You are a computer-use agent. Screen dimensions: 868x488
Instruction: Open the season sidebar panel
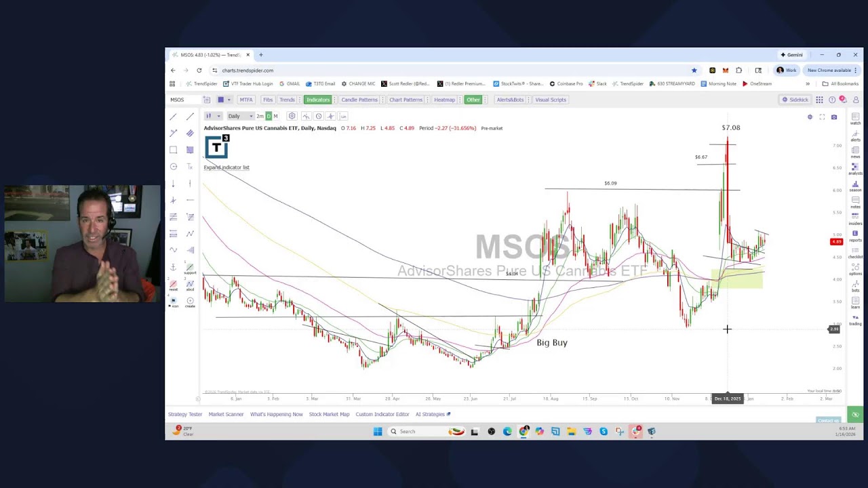[855, 186]
